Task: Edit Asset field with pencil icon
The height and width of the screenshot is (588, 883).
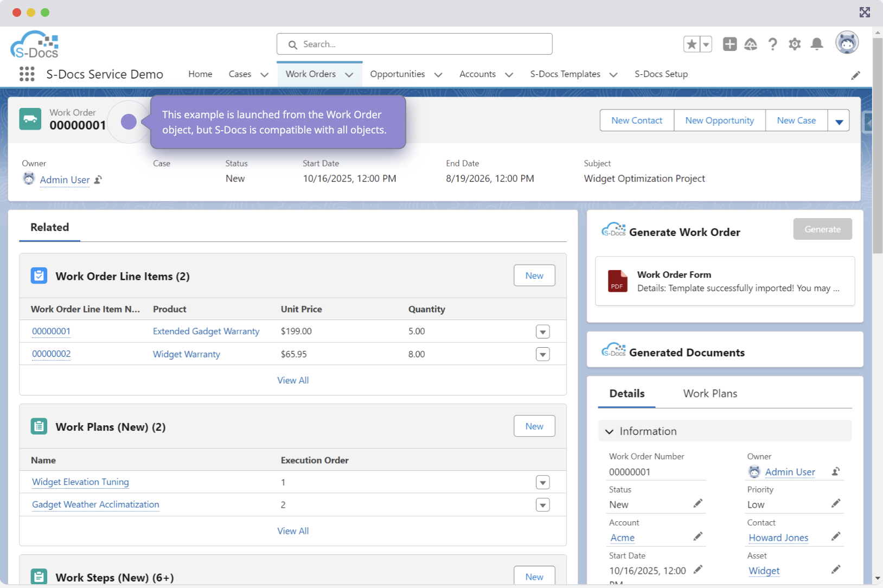Action: tap(836, 569)
